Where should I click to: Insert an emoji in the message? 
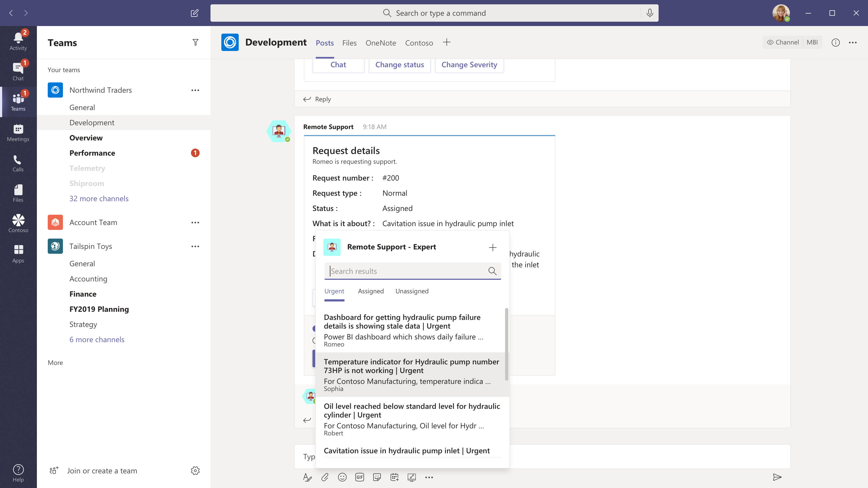(342, 477)
